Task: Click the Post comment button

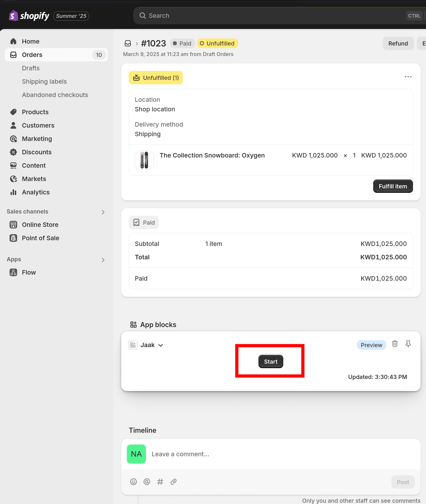Action: pos(403,482)
